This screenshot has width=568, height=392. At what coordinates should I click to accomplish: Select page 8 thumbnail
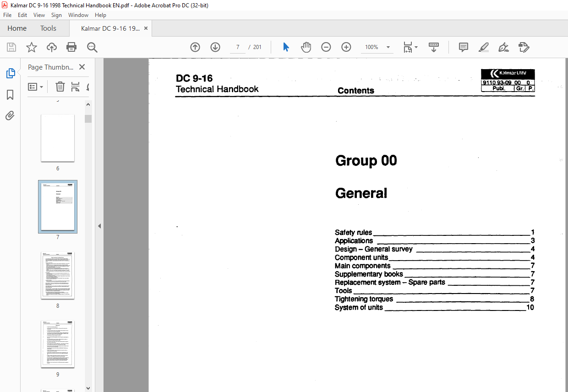tap(58, 275)
